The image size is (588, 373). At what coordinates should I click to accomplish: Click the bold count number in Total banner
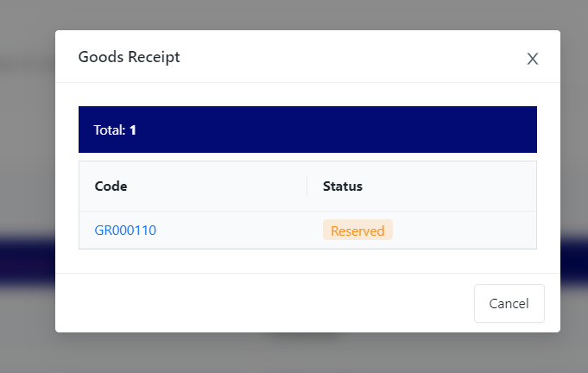point(133,130)
